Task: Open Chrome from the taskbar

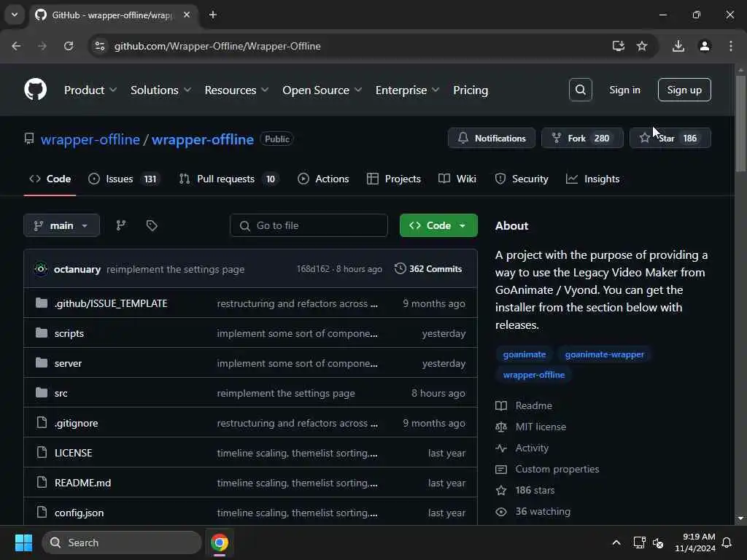Action: pos(219,542)
